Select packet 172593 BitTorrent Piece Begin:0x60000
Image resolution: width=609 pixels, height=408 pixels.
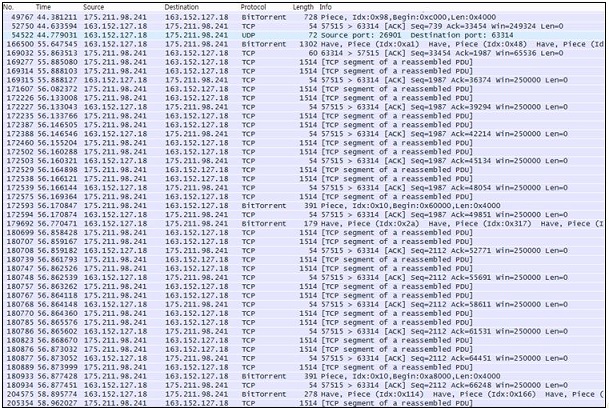[x=303, y=206]
